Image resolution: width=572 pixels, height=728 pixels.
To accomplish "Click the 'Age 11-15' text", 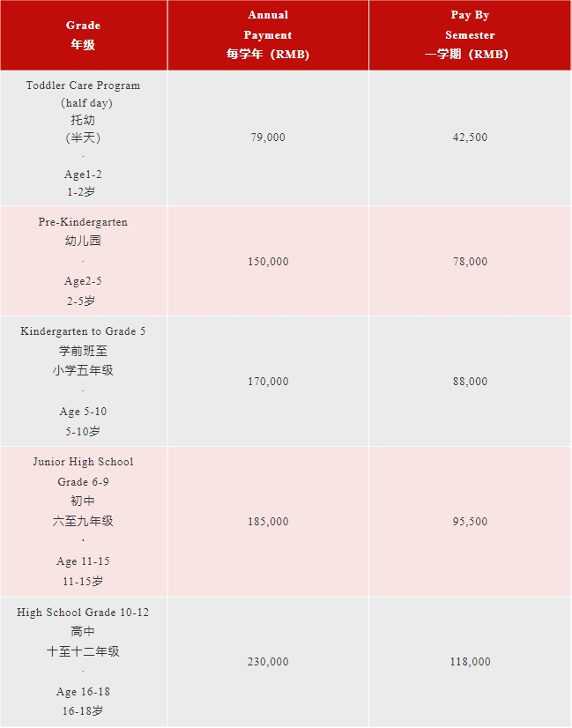I will pyautogui.click(x=83, y=561).
